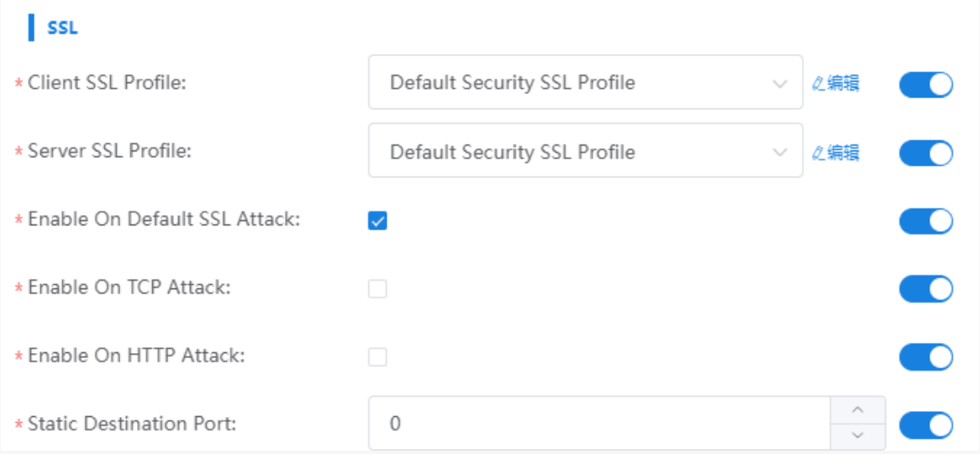
Task: Disable the Static Destination Port toggle
Action: [x=925, y=425]
